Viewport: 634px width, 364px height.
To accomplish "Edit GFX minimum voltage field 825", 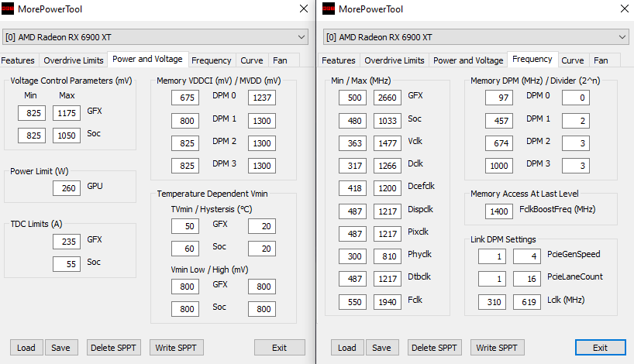I will [x=32, y=113].
